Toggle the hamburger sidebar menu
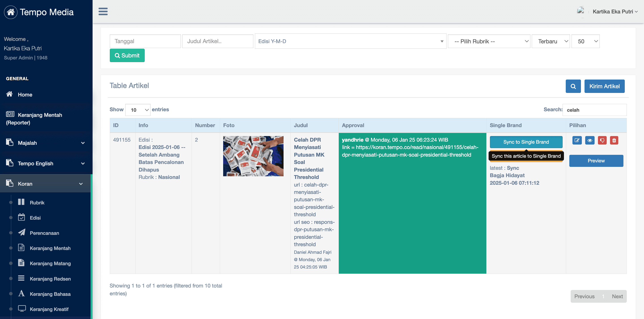Screen dimensions: 644x319 coord(103,11)
